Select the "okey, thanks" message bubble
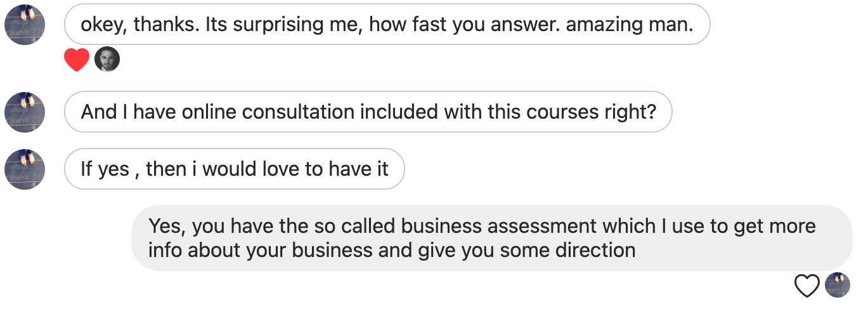Viewport: 868px width, 316px height. coord(387,25)
